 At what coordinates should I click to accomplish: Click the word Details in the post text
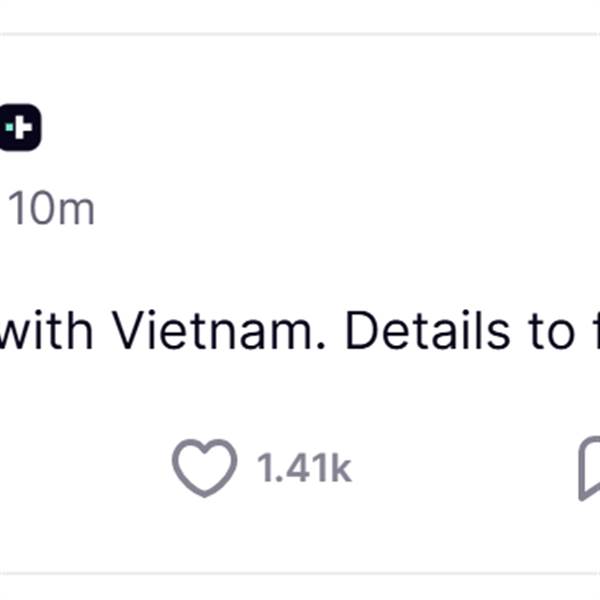click(428, 330)
